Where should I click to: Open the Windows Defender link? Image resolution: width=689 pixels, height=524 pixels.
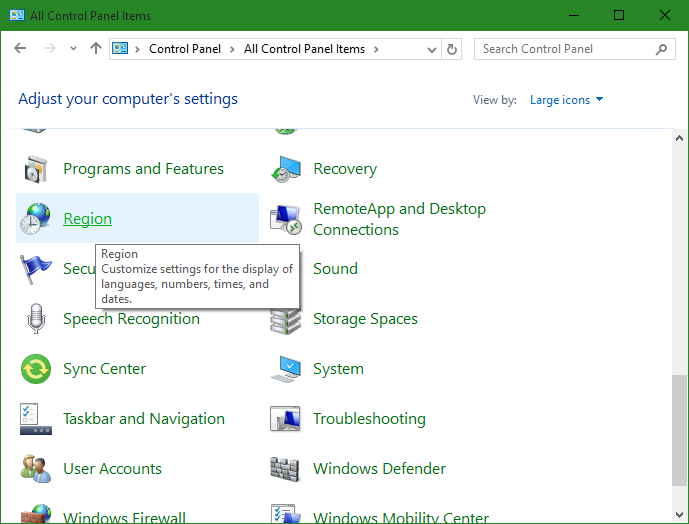click(x=379, y=469)
